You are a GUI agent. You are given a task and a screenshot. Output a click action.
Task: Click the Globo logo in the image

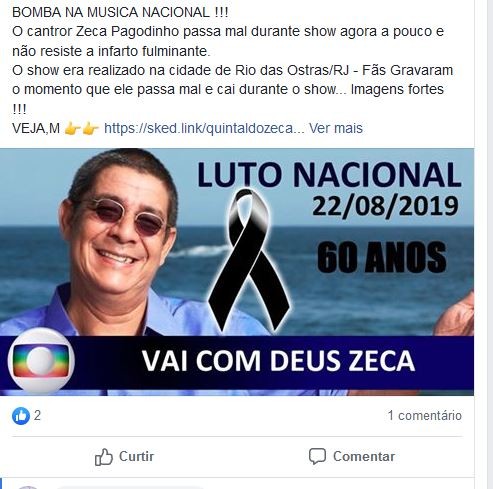41,361
